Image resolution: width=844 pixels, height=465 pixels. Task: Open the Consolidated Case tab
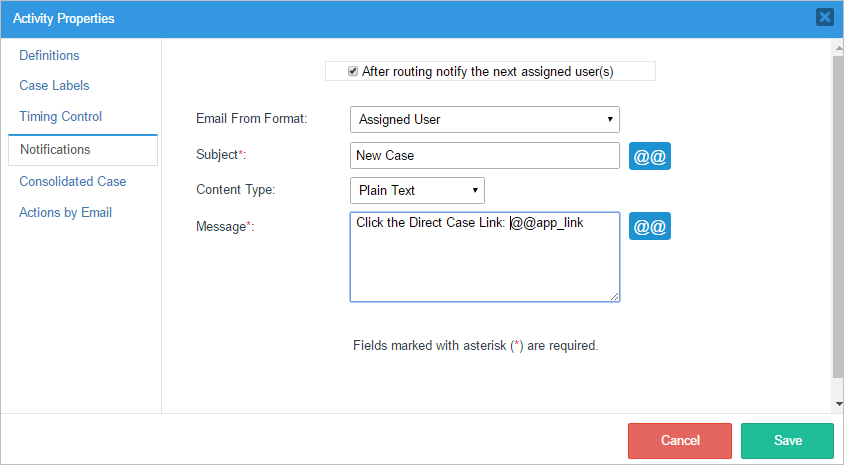point(73,182)
